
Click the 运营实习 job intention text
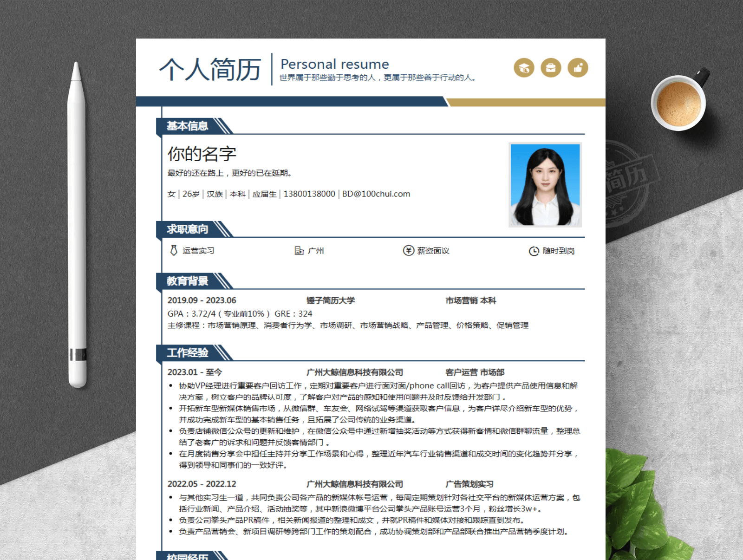(x=198, y=251)
